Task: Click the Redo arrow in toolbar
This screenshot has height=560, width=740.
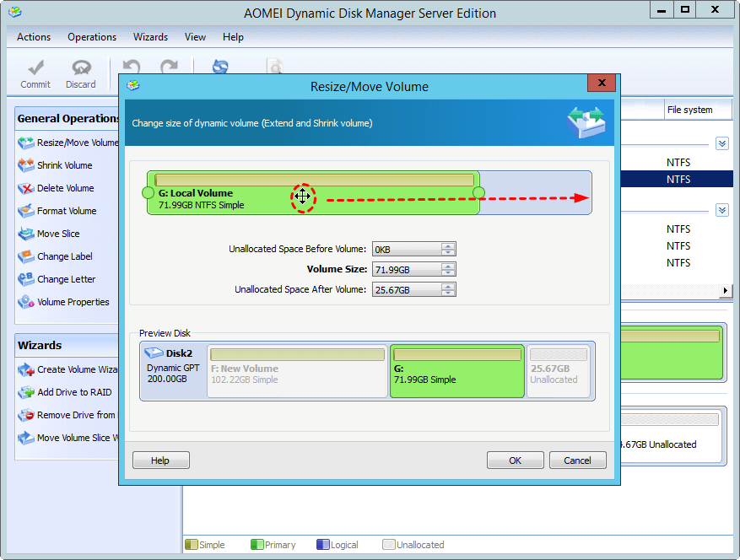Action: pos(169,67)
